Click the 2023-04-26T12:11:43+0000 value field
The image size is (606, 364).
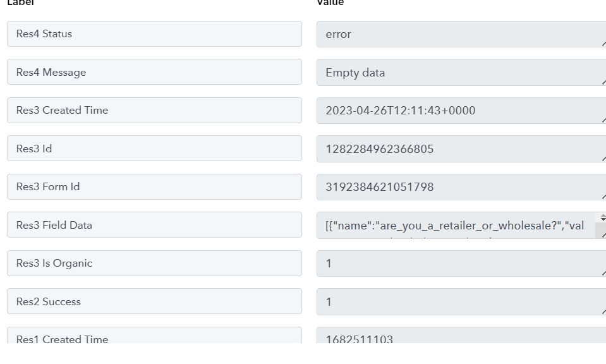(x=461, y=111)
